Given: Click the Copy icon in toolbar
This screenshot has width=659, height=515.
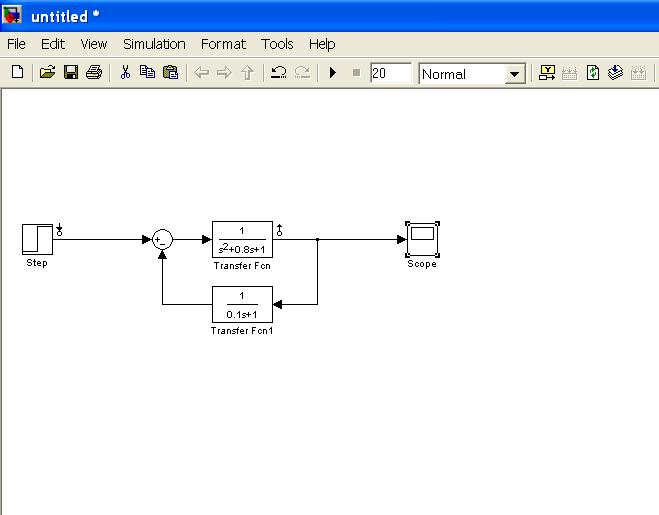Looking at the screenshot, I should click(x=147, y=73).
